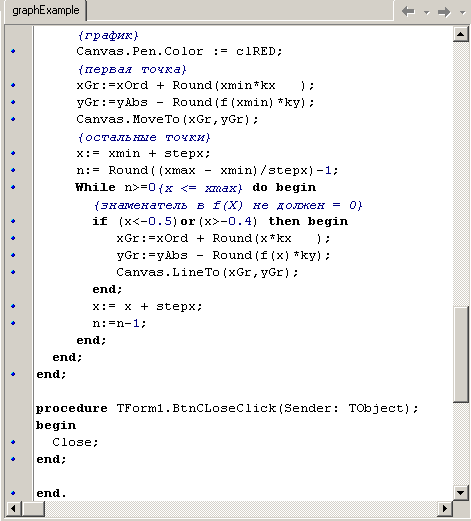The width and height of the screenshot is (471, 521).
Task: Click the text clRED in code
Action: pos(256,51)
